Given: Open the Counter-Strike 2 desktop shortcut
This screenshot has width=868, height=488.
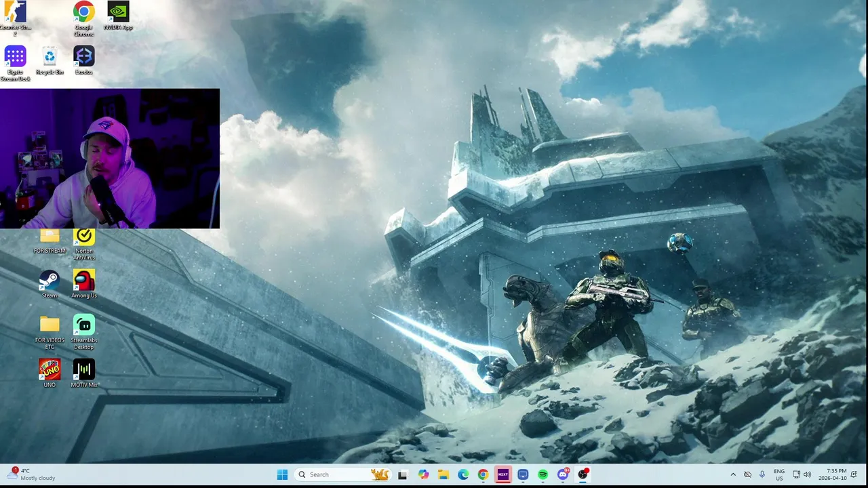Looking at the screenshot, I should coord(15,18).
